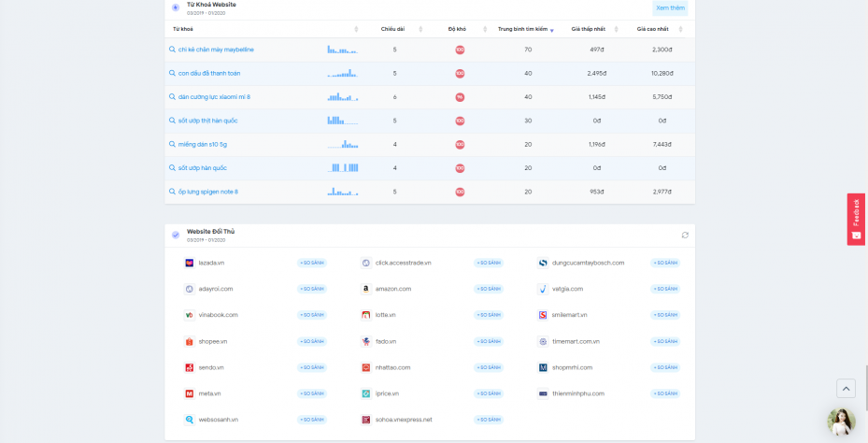Sort table by Giá thấp nhất column
This screenshot has width=868, height=443.
616,29
